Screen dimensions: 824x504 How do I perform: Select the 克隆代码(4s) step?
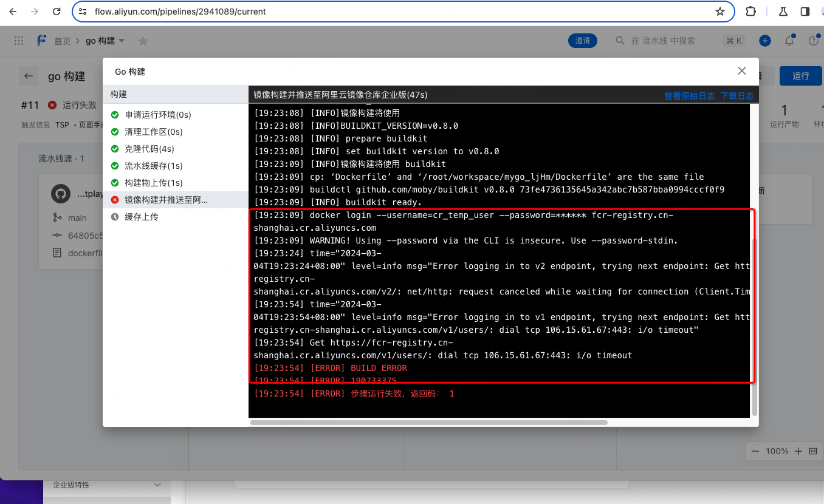(x=176, y=149)
